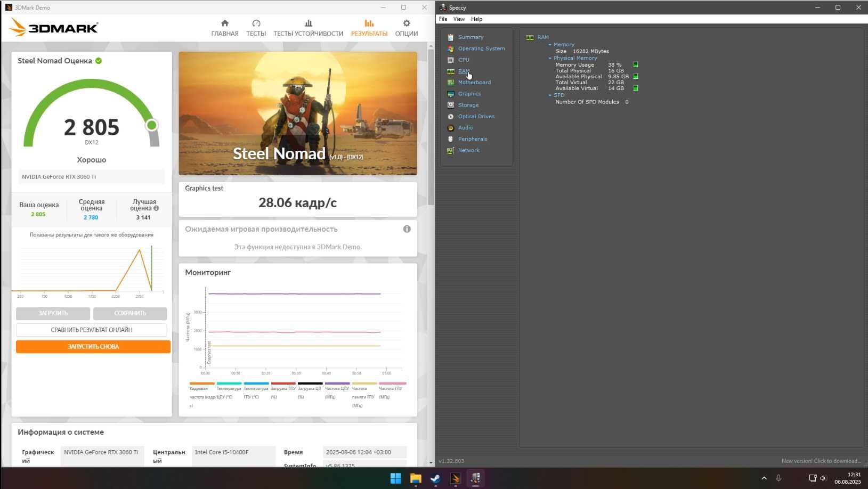
Task: Click the RAM header chip icon in Speccy panel
Action: click(530, 37)
